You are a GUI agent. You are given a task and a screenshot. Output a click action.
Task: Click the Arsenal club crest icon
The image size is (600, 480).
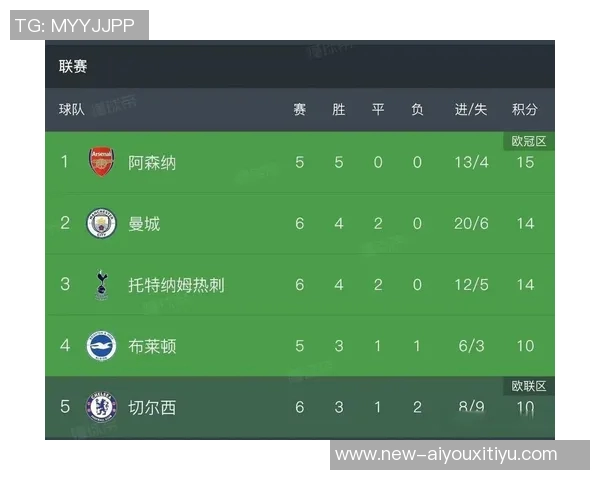pos(101,162)
